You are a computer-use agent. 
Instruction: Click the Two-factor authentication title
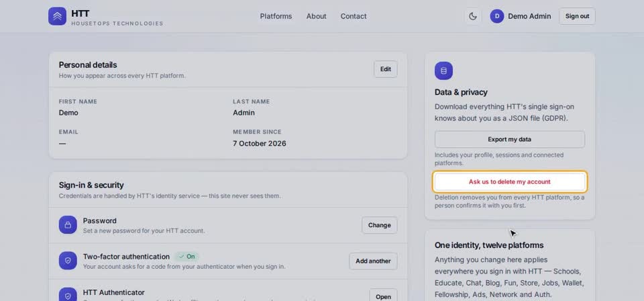pos(126,257)
